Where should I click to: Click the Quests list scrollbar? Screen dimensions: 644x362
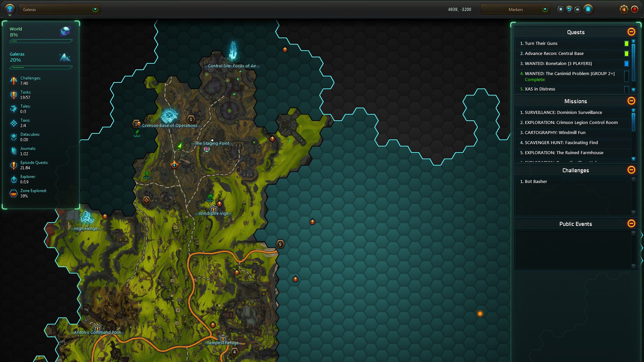click(633, 63)
